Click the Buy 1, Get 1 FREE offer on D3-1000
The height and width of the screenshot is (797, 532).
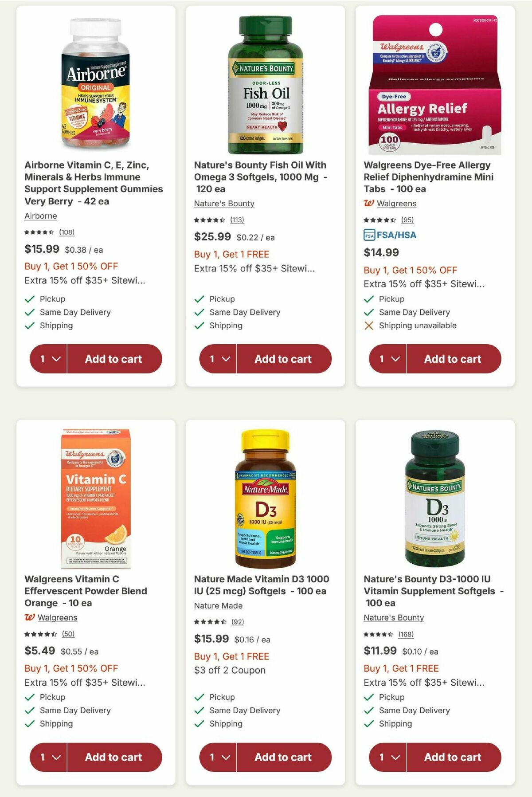point(400,668)
